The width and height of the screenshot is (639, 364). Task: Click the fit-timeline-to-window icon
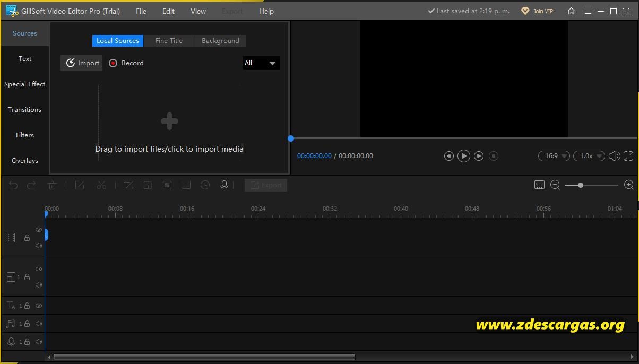tap(539, 185)
